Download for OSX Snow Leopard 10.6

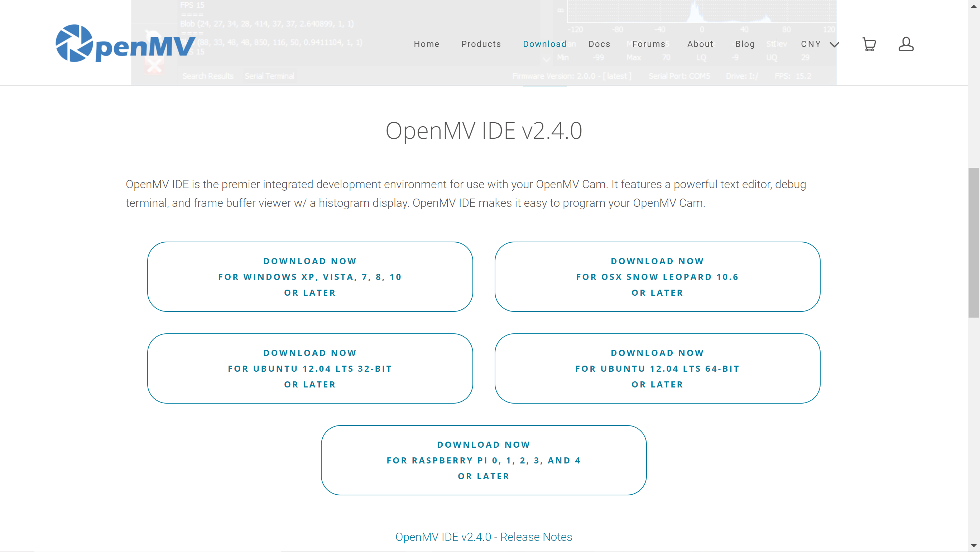point(657,277)
